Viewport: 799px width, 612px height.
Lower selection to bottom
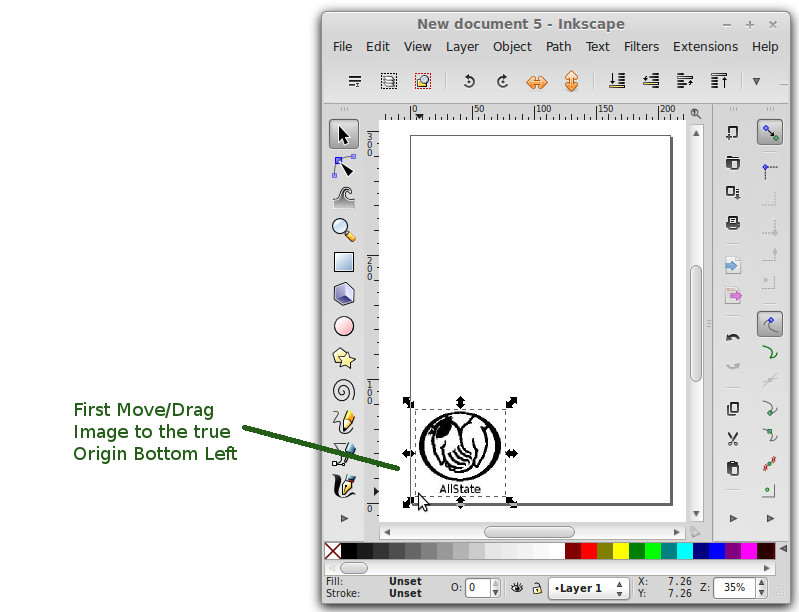pyautogui.click(x=617, y=81)
